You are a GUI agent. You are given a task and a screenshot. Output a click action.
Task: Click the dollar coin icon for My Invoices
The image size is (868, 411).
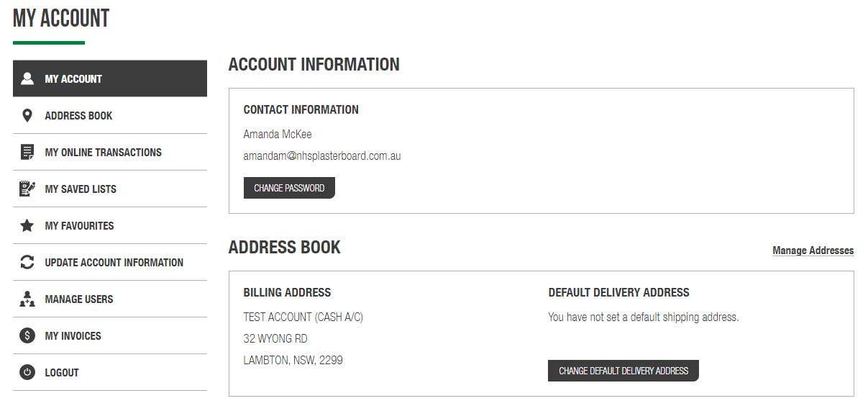pyautogui.click(x=27, y=335)
